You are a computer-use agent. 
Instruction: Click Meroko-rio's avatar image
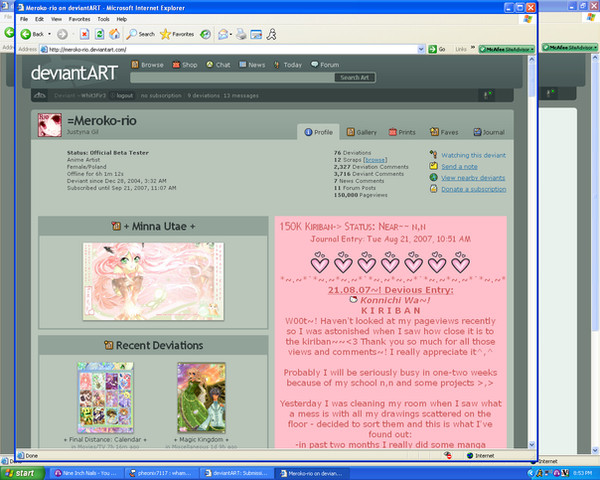pyautogui.click(x=50, y=125)
